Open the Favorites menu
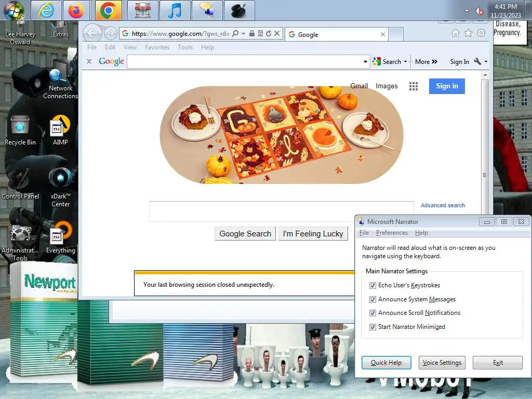The width and height of the screenshot is (532, 399). coord(157,47)
